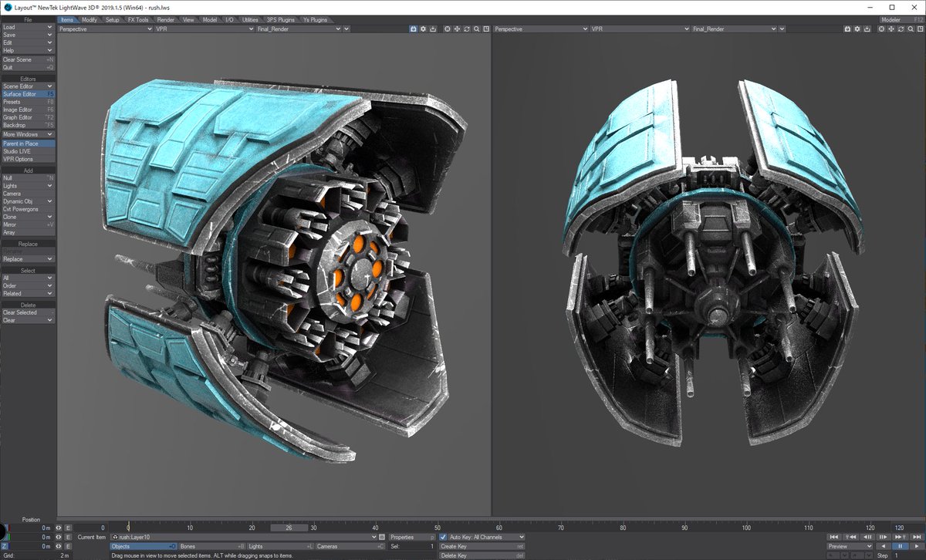Right viewport lock camera icon

[x=847, y=29]
